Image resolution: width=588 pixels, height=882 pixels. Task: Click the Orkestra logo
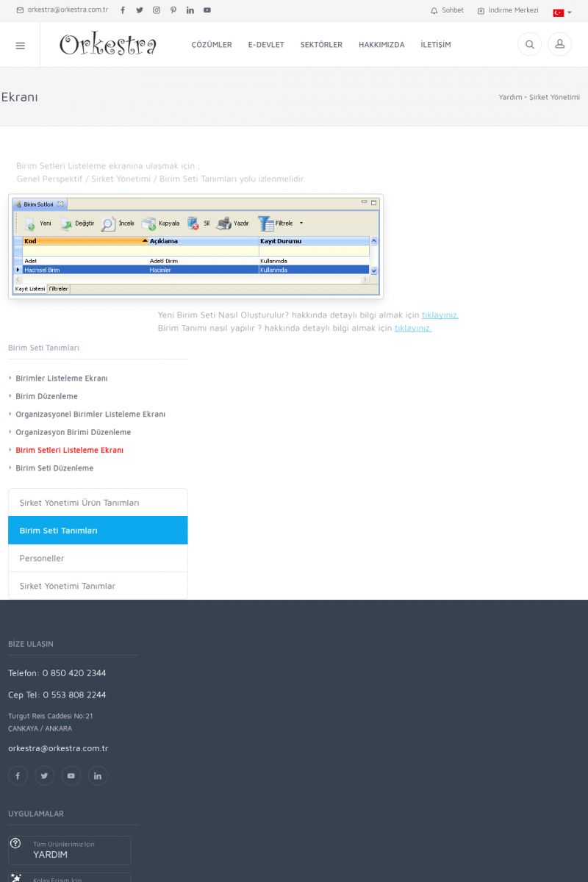[x=108, y=45]
